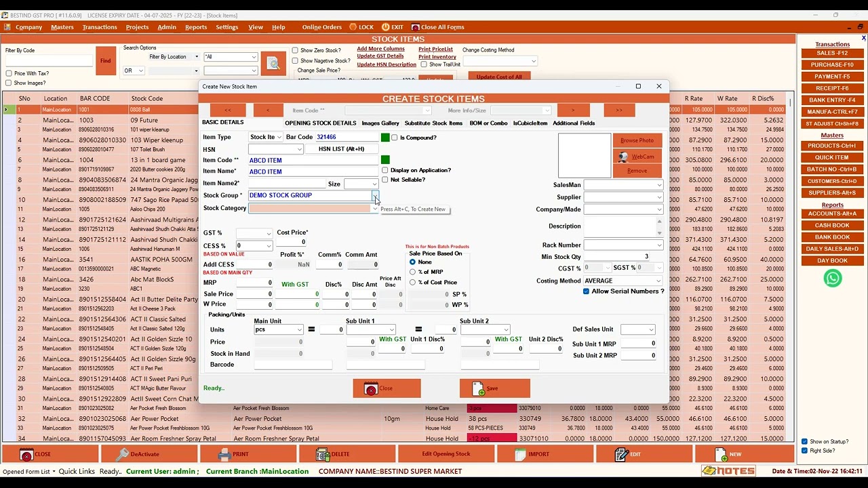Open the Item Type dropdown
Viewport: 868px width, 488px height.
tap(278, 137)
